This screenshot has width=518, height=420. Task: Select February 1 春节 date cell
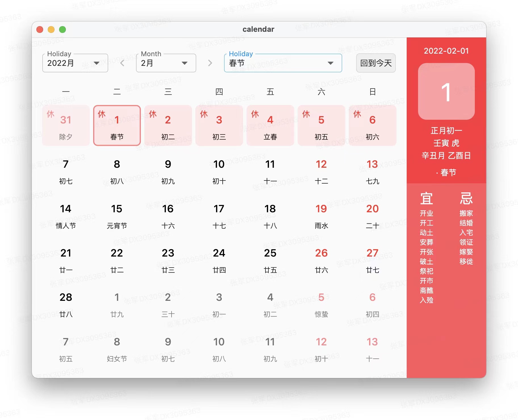[x=117, y=125]
